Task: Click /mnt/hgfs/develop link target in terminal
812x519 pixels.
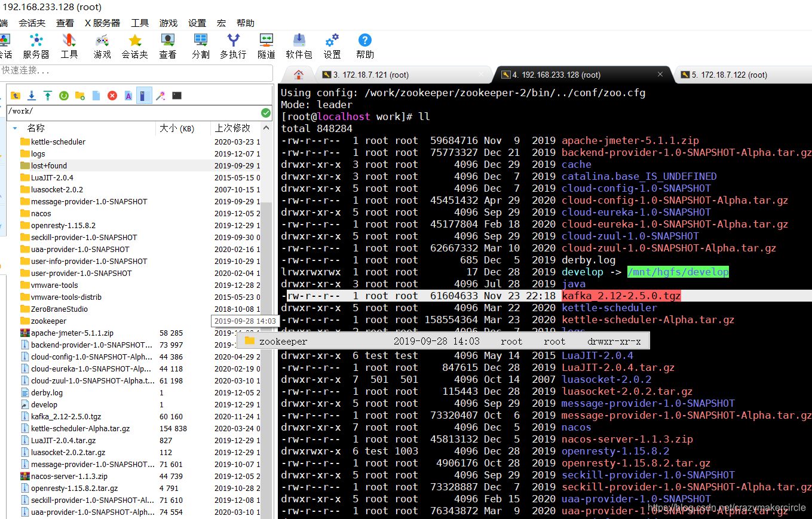Action: (x=678, y=272)
